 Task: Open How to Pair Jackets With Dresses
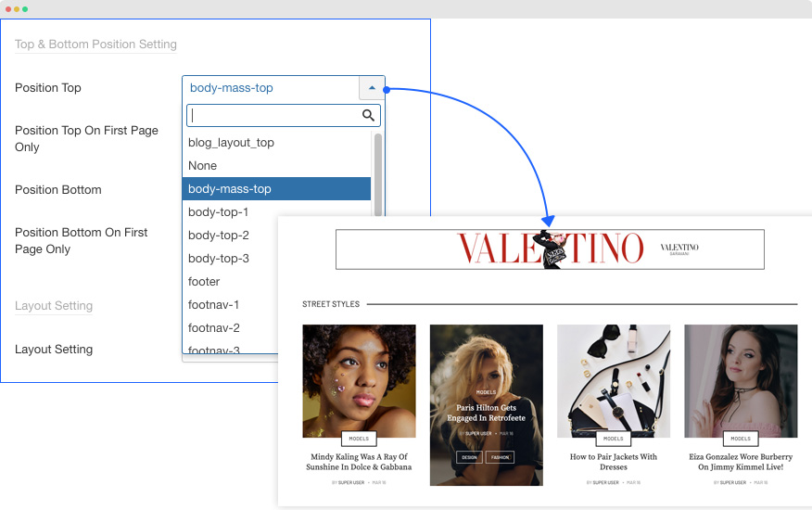pos(614,462)
